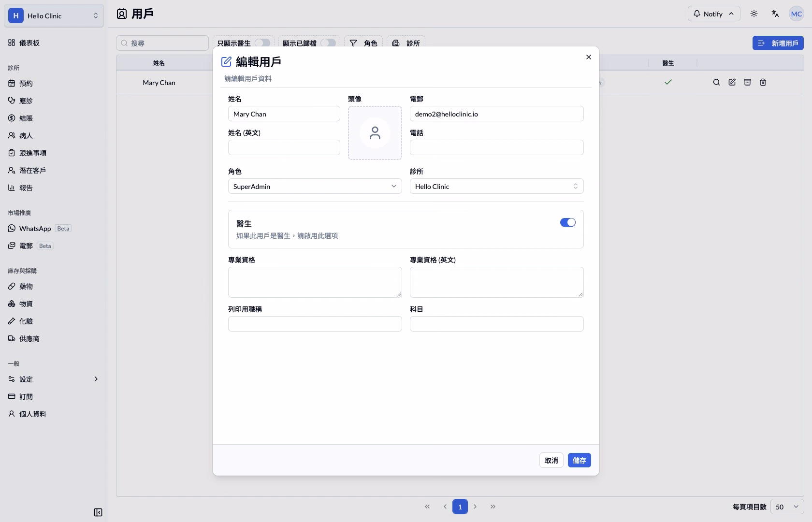Click the edit pencil icon in Mary Chan row
Image resolution: width=812 pixels, height=522 pixels.
732,82
